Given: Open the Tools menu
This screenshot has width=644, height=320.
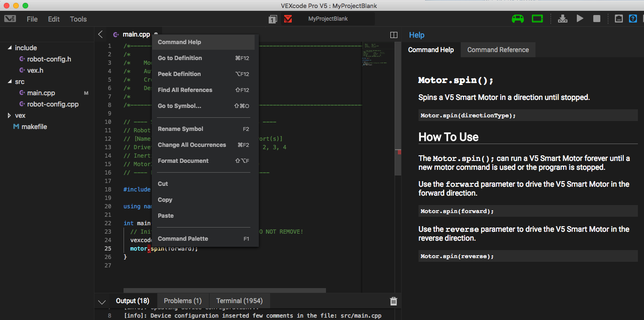Looking at the screenshot, I should pyautogui.click(x=78, y=19).
